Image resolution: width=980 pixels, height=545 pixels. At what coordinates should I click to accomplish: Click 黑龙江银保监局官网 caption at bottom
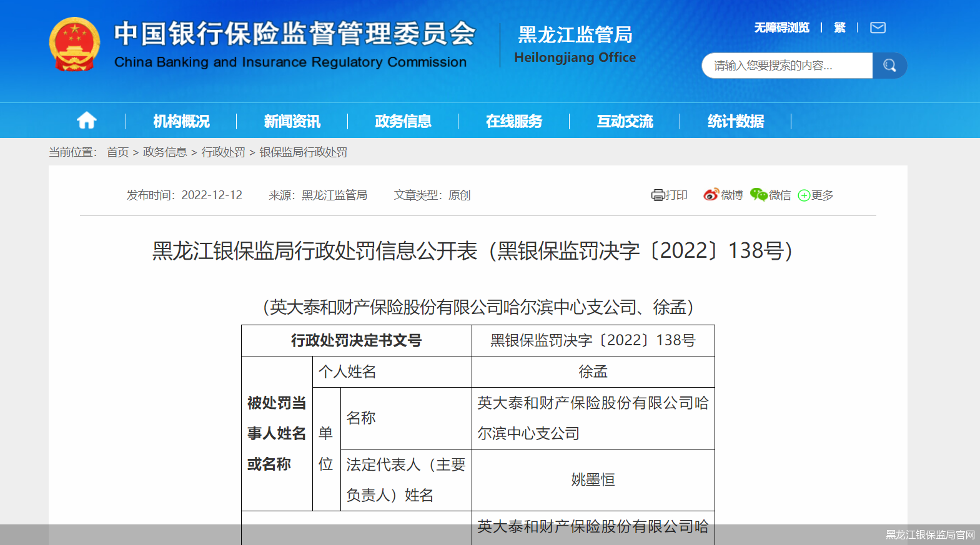tap(930, 535)
